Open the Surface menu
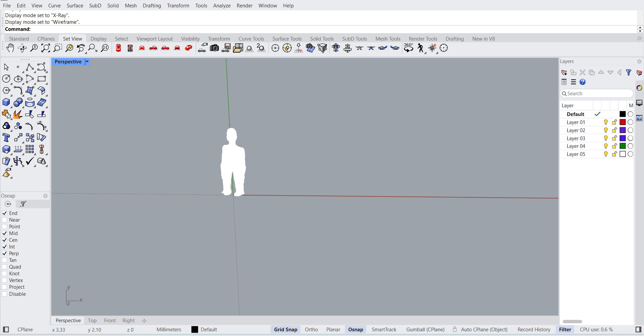This screenshot has height=336, width=644. [75, 6]
